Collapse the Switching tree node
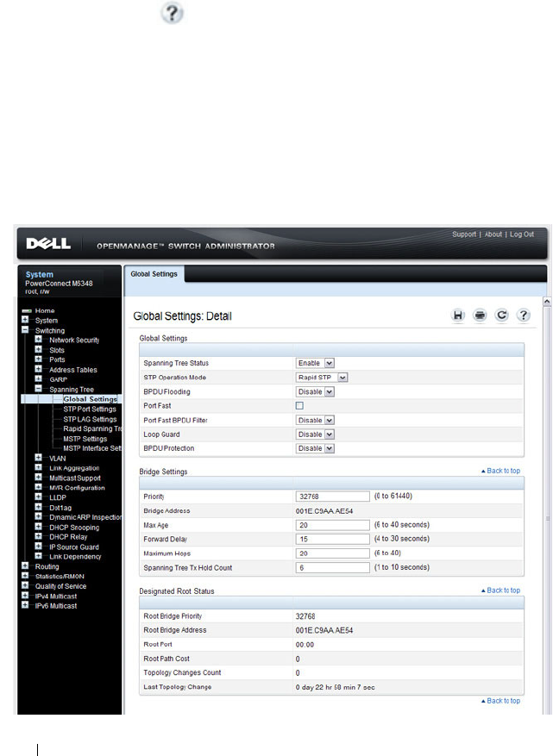The image size is (553, 756). tap(25, 330)
